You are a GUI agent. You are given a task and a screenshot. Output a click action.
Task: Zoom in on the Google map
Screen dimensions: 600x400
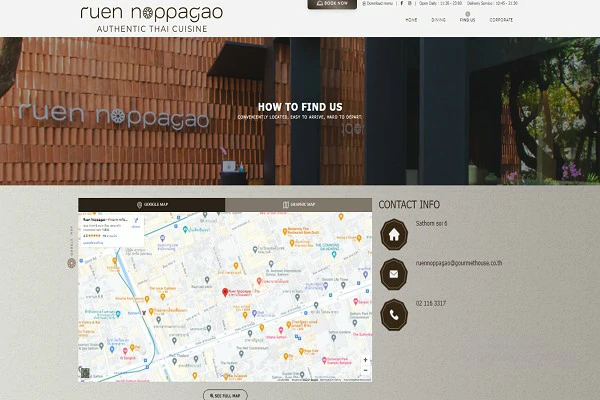(365, 360)
